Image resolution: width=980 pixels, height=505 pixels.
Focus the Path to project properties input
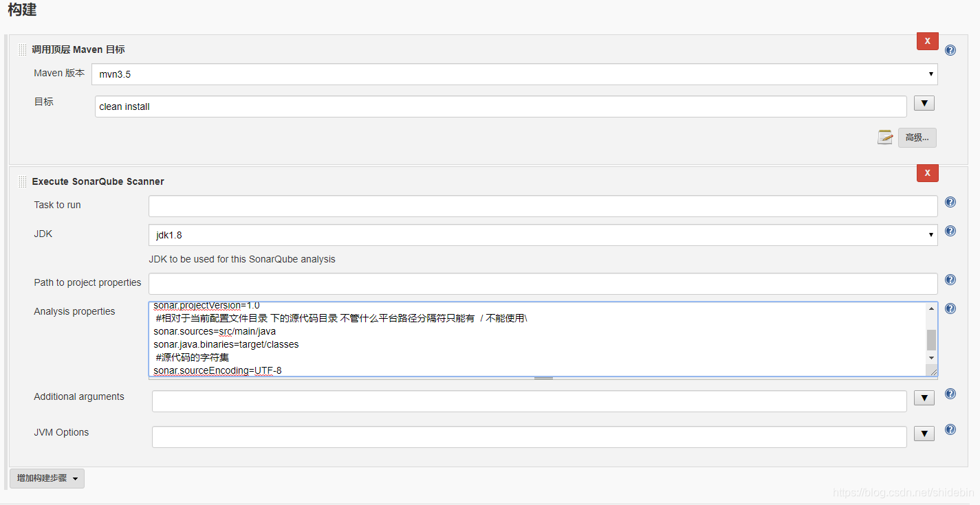click(x=543, y=284)
